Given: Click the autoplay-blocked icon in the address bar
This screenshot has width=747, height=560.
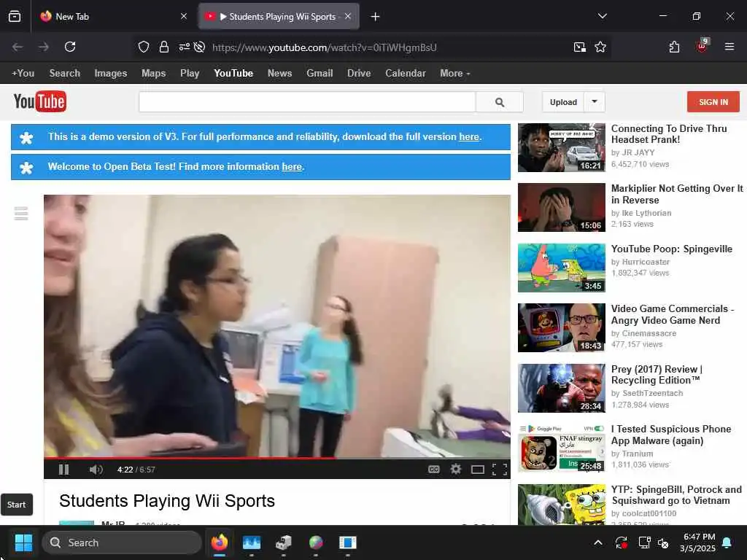Looking at the screenshot, I should click(x=200, y=47).
